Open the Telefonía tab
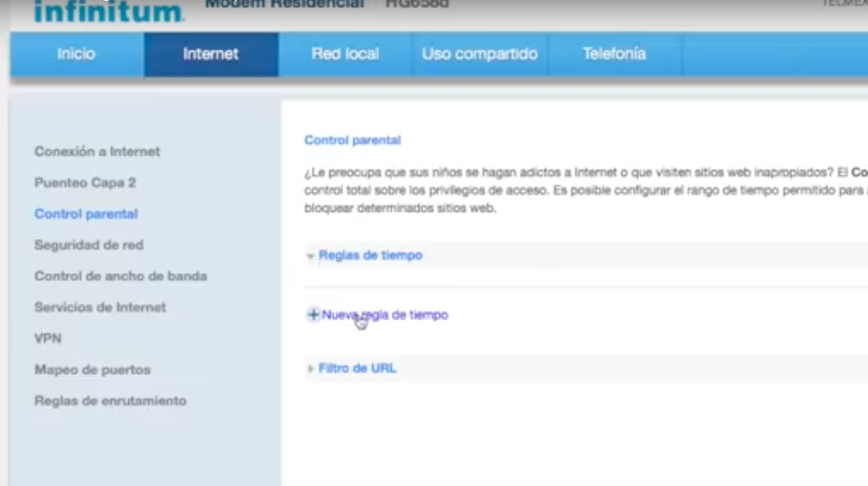The image size is (868, 486). click(613, 54)
